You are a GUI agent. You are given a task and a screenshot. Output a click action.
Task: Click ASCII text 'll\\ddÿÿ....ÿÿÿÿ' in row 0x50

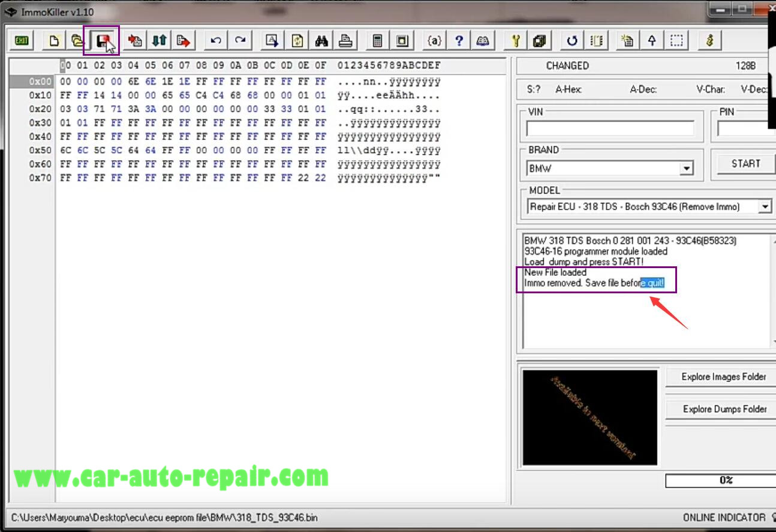tap(389, 151)
